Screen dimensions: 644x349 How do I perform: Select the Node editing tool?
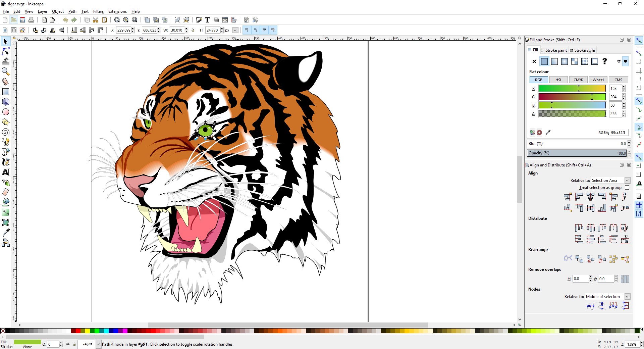coord(5,51)
